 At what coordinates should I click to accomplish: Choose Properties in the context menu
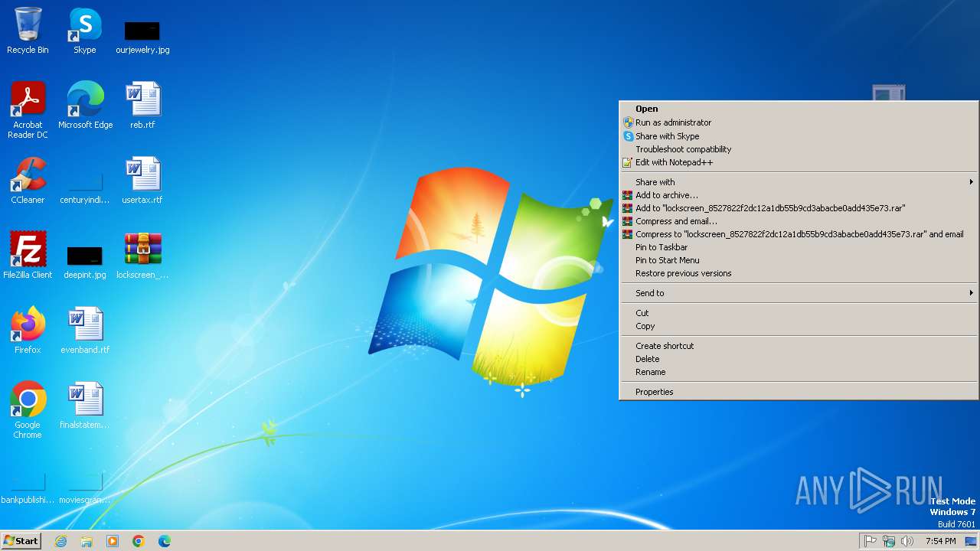(x=799, y=392)
